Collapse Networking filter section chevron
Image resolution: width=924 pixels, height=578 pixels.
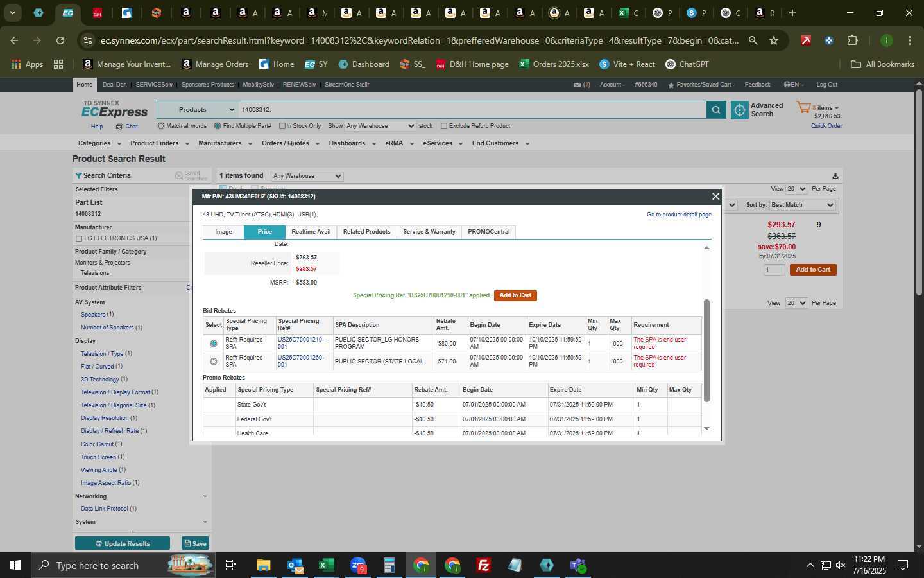pos(205,496)
